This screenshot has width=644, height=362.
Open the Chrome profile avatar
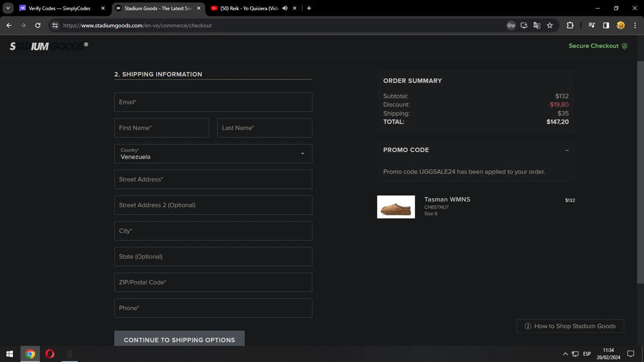[x=621, y=25]
